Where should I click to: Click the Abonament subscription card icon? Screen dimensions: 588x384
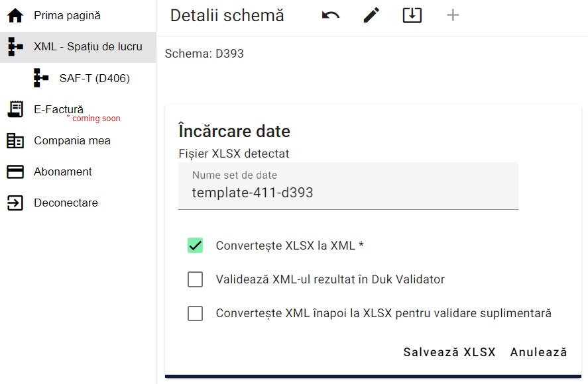(x=15, y=171)
